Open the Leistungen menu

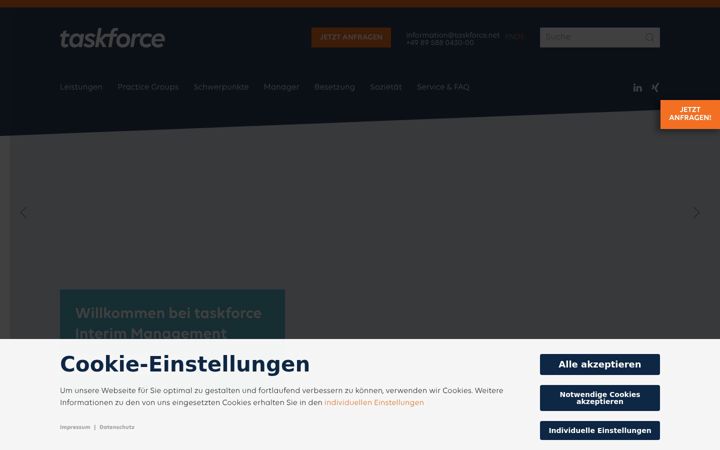81,87
